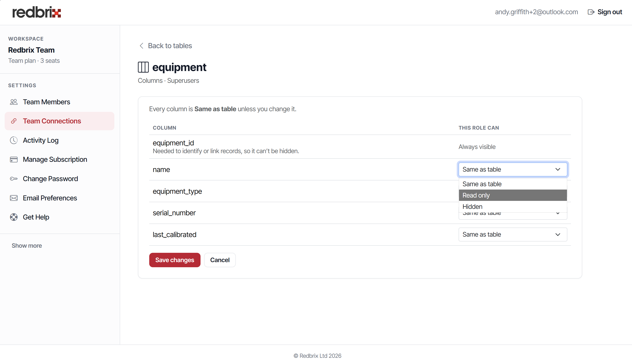Open the Activity Log page
Screen dimensions: 632x364
point(60,140)
